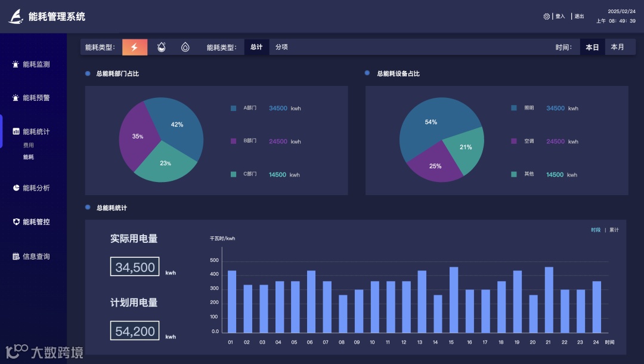Click the green C部门 legend swatch

[233, 175]
